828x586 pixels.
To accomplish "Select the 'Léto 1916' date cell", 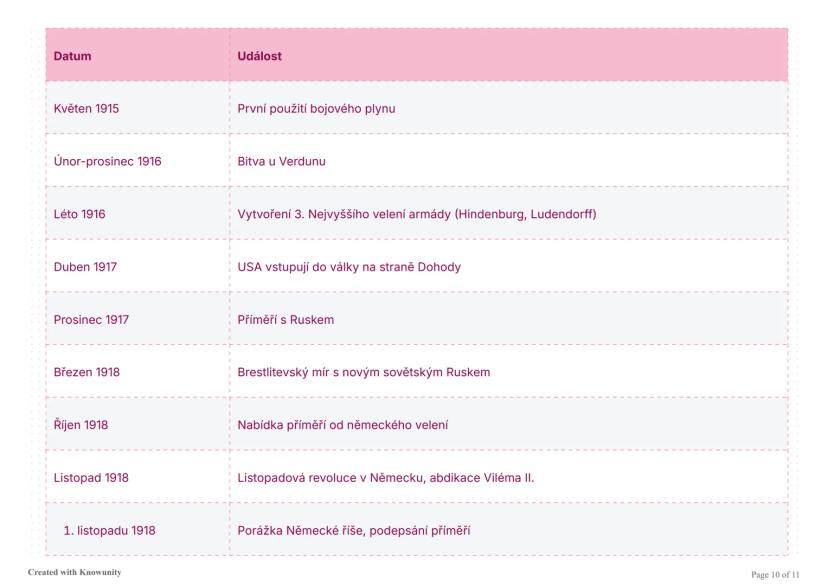I will click(80, 214).
